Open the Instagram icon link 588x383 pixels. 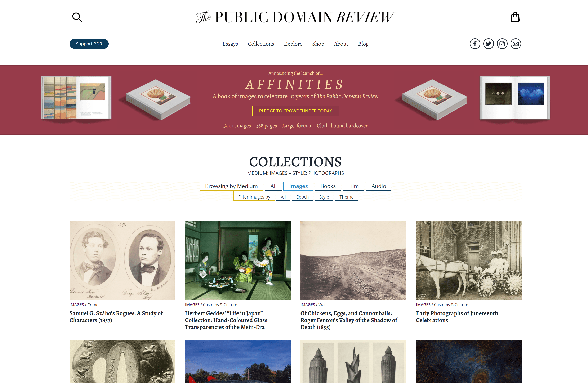[x=502, y=44]
